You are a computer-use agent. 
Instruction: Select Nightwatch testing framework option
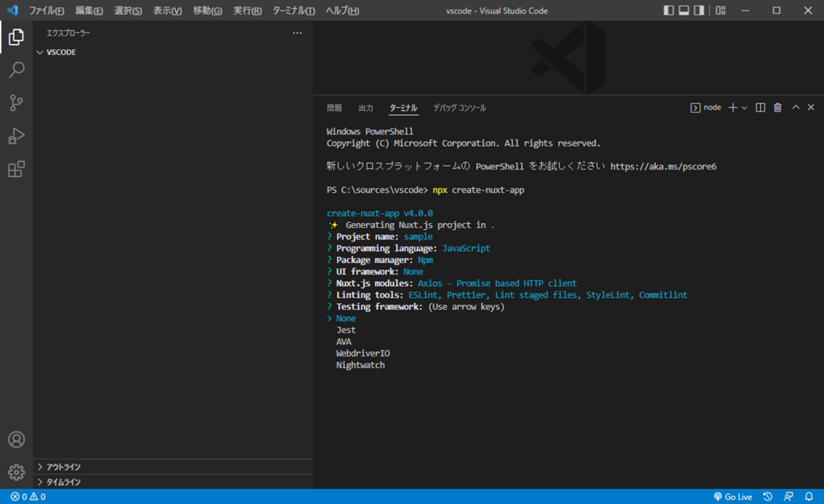tap(360, 365)
